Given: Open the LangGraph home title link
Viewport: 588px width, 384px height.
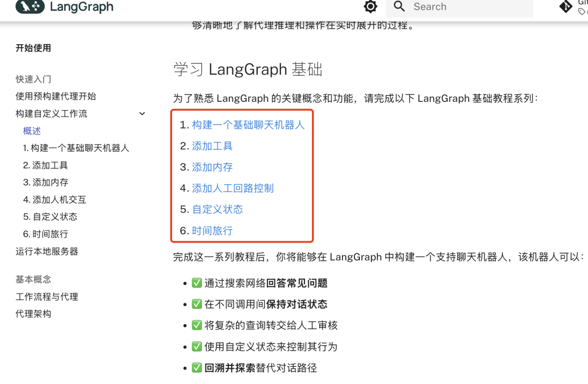Looking at the screenshot, I should 81,7.
